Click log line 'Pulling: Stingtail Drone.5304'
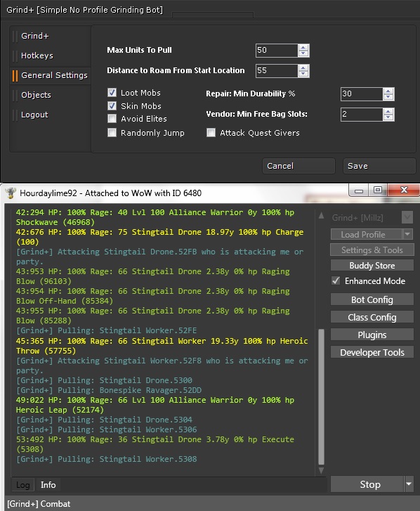 tap(104, 420)
